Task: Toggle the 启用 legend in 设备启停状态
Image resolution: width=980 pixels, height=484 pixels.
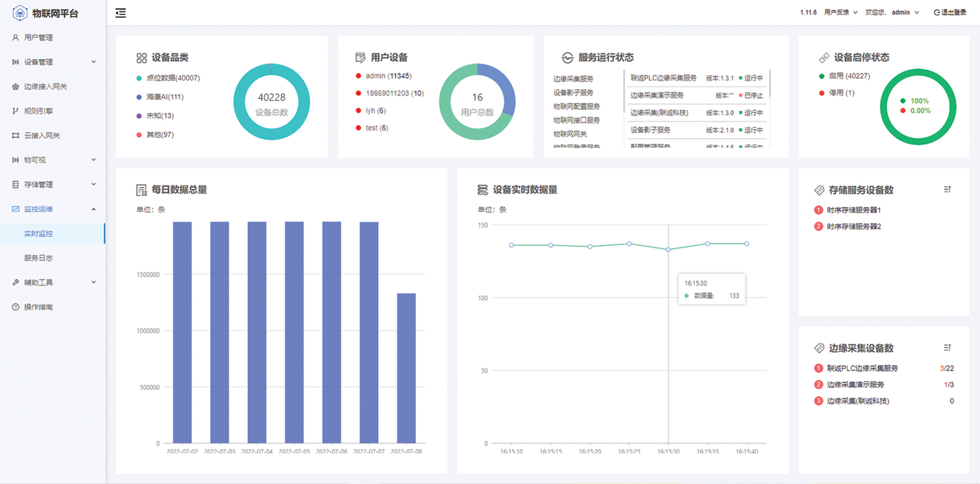Action: coord(844,76)
